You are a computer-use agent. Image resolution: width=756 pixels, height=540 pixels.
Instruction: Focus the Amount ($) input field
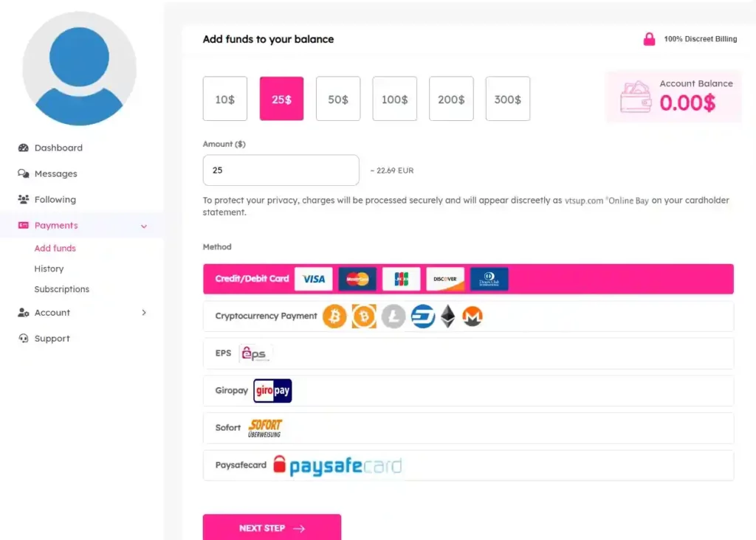(x=281, y=170)
